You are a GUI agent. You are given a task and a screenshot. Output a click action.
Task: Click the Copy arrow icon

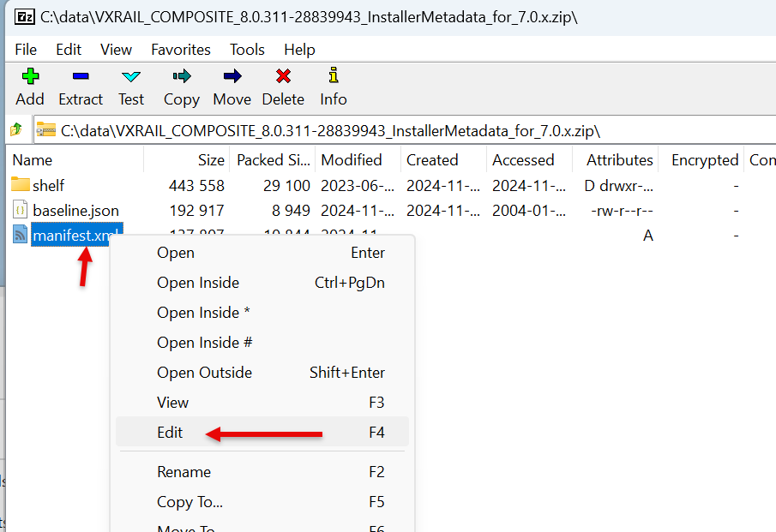coord(182,76)
